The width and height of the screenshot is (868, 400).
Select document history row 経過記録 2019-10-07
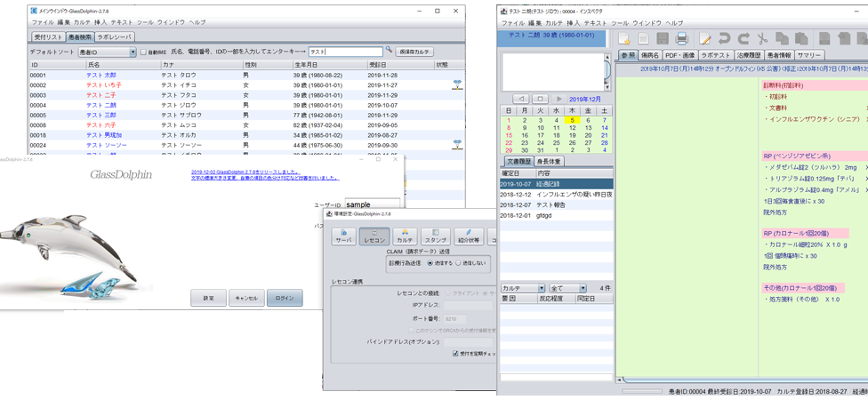coord(556,184)
